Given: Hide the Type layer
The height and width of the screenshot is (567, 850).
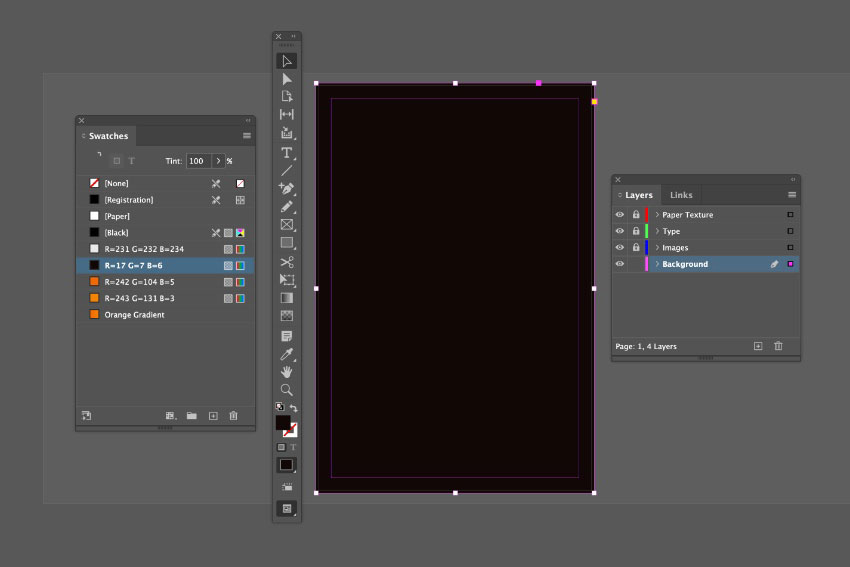Looking at the screenshot, I should tap(620, 231).
